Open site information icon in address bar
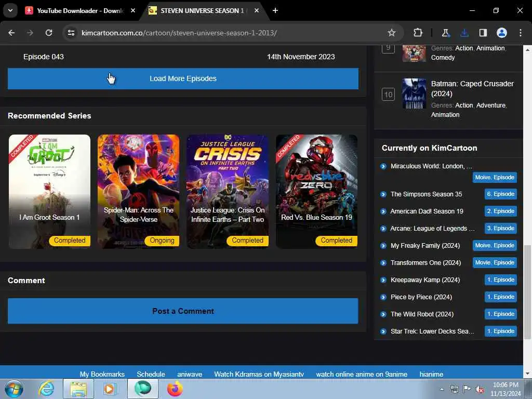Screen dimensions: 532x399 (71, 33)
